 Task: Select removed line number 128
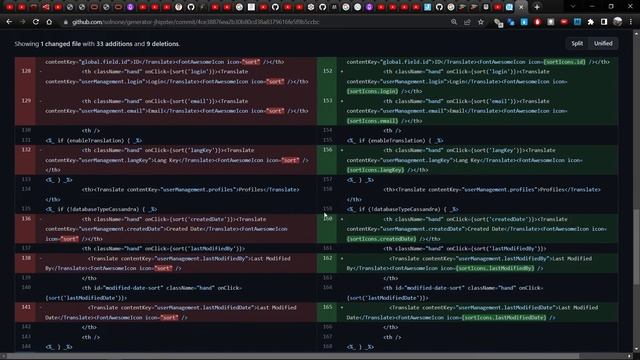(26, 71)
